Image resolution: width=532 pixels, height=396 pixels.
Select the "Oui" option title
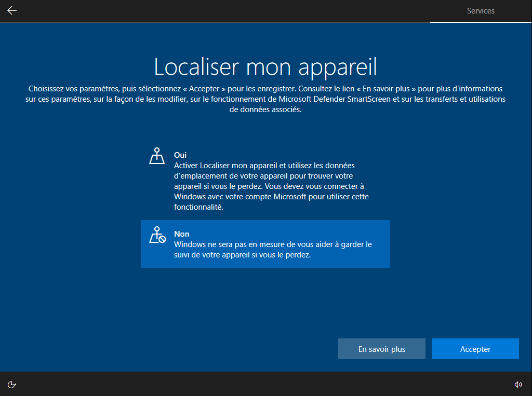pos(180,155)
